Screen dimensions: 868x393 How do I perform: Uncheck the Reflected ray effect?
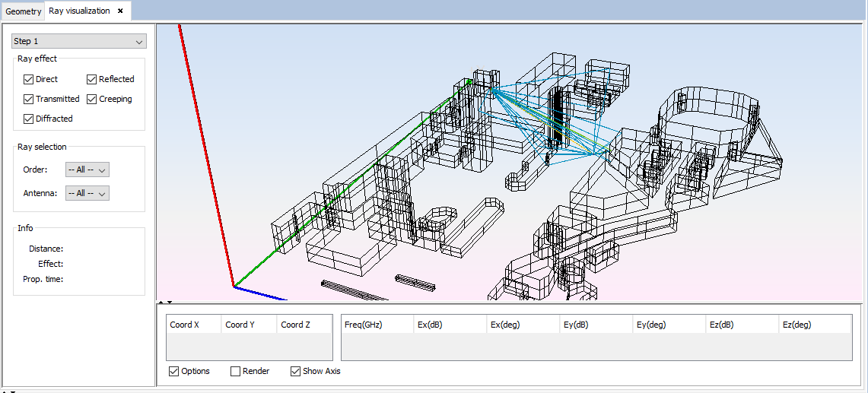(x=92, y=79)
